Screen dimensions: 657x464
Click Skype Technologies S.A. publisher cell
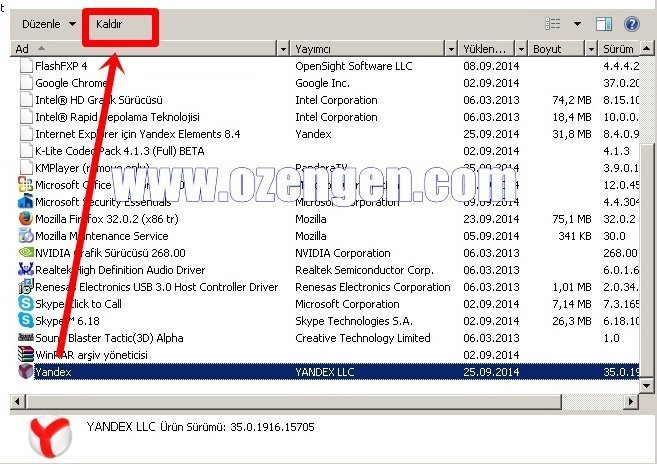coord(354,321)
